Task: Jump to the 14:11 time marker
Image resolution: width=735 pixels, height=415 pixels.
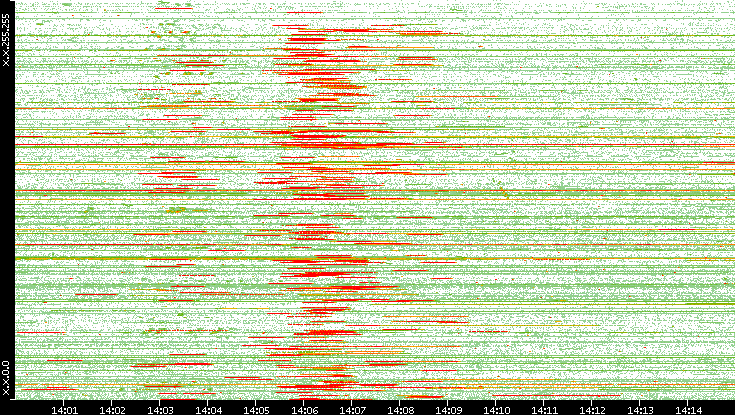Action: click(544, 408)
